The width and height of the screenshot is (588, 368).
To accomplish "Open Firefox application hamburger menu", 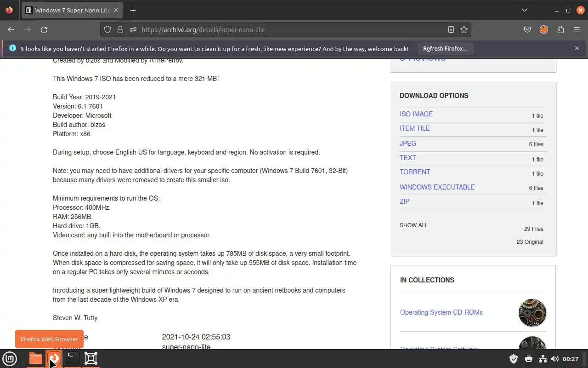I will [x=577, y=29].
